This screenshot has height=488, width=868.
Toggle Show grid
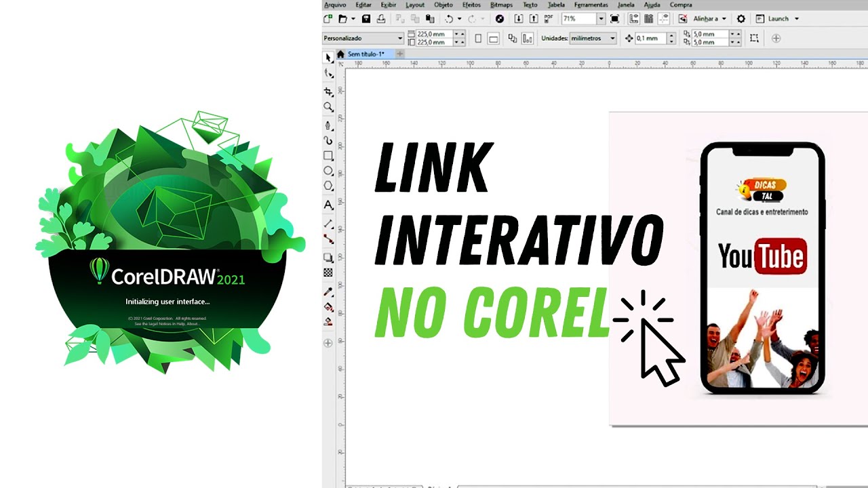click(649, 19)
